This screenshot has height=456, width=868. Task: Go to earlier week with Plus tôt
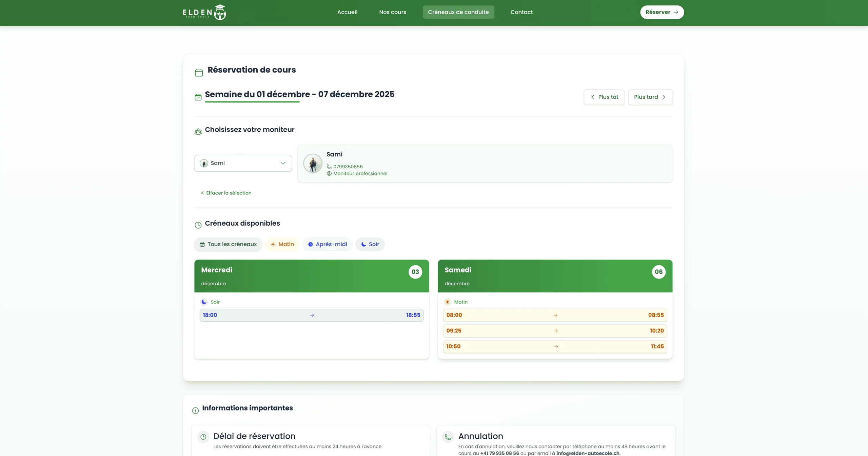[x=604, y=97]
